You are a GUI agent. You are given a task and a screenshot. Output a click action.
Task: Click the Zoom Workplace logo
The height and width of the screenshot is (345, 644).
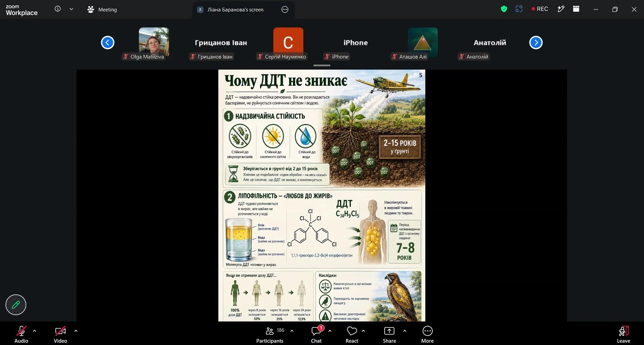(22, 10)
